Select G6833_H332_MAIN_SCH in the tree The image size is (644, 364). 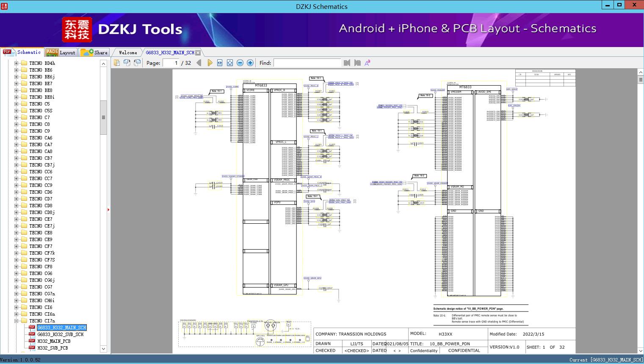(x=62, y=328)
